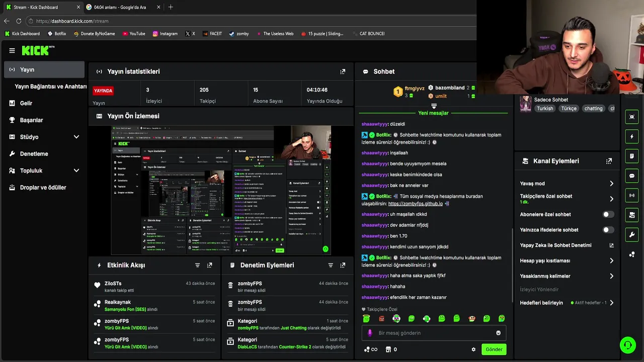Toggle the broadcast signal widget icon

coord(632,195)
